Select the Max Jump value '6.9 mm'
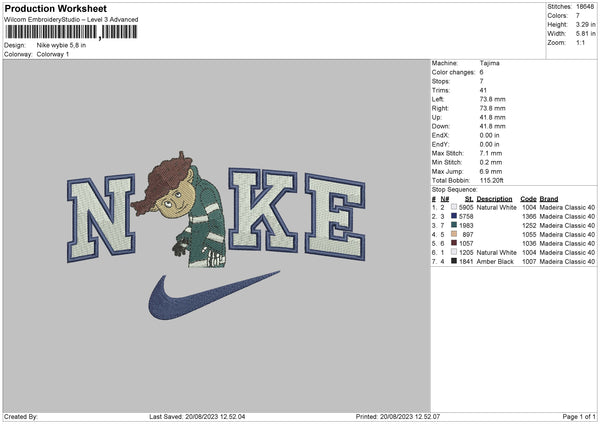Viewport: 600px width, 424px height. 491,171
